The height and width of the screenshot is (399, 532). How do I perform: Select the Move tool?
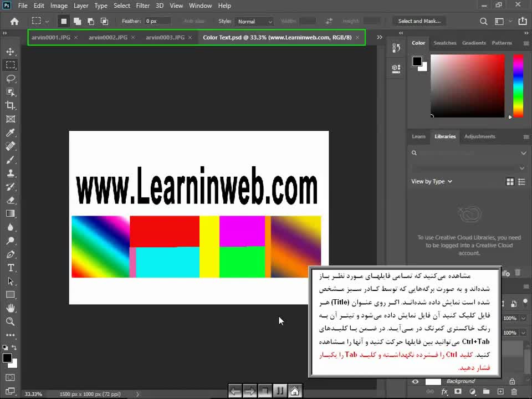click(x=11, y=52)
